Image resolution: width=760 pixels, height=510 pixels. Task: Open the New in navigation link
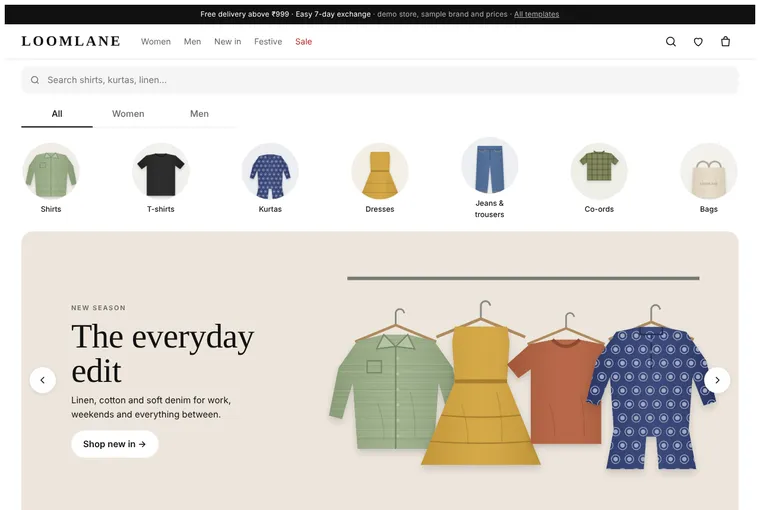[x=228, y=42]
